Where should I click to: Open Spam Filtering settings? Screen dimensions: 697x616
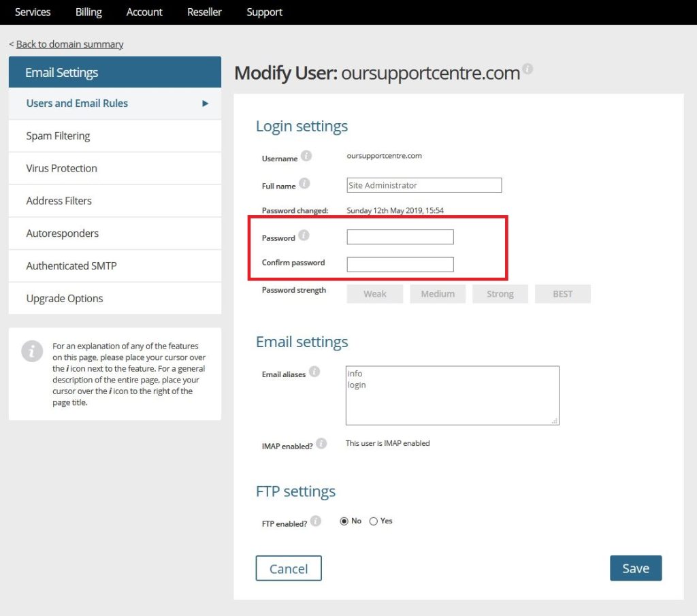[114, 136]
